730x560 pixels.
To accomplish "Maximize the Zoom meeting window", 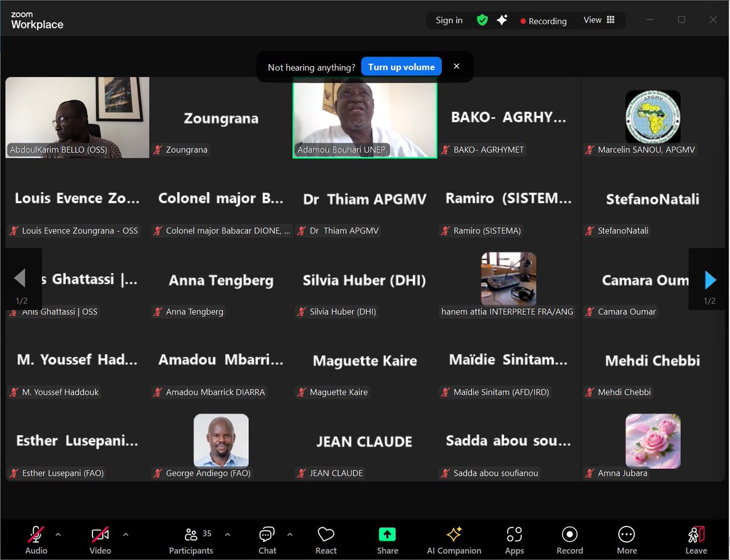I will [x=681, y=19].
